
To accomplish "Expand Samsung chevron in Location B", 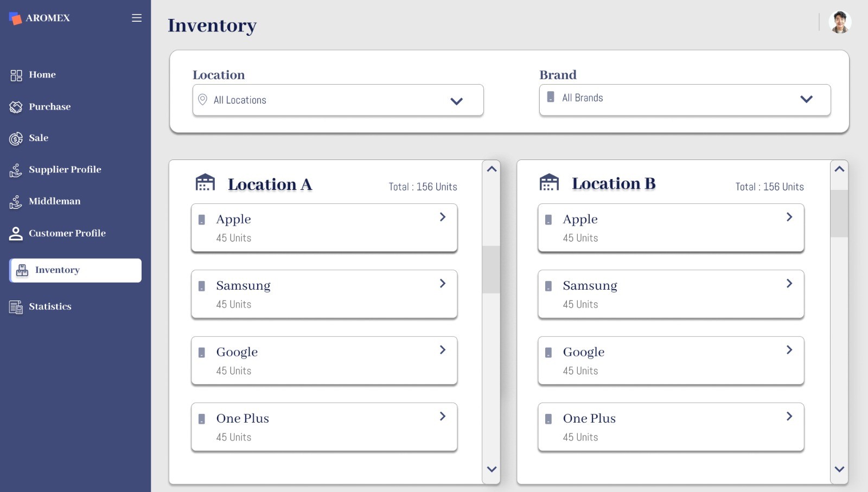I will [789, 284].
